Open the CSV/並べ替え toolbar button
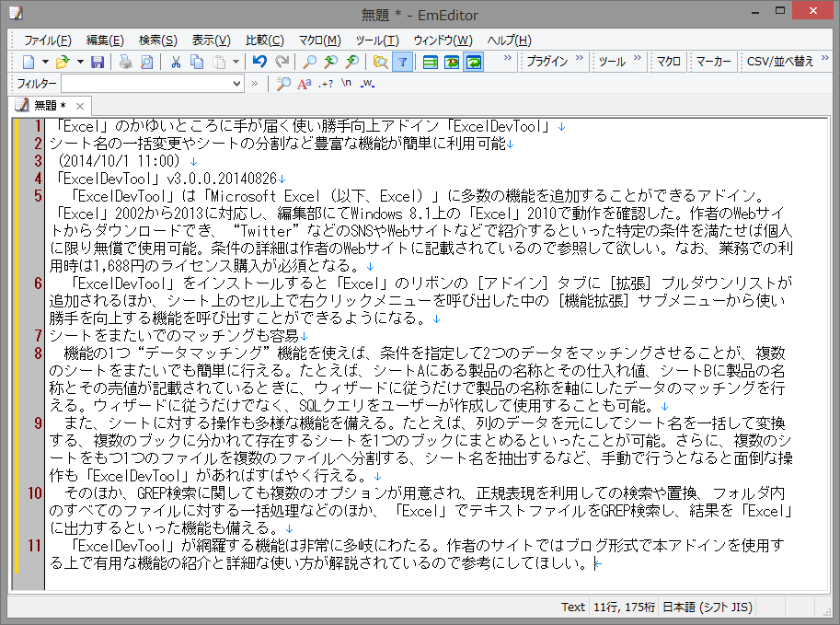This screenshot has height=625, width=840. [780, 62]
